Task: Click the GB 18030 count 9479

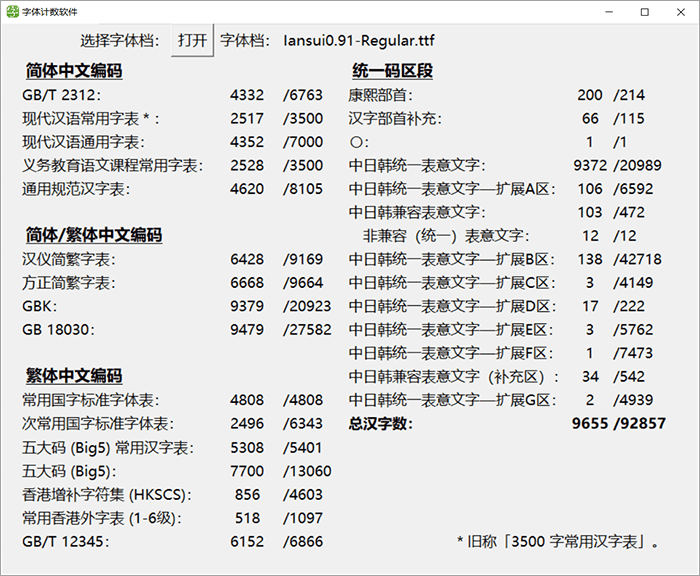Action: (x=247, y=330)
